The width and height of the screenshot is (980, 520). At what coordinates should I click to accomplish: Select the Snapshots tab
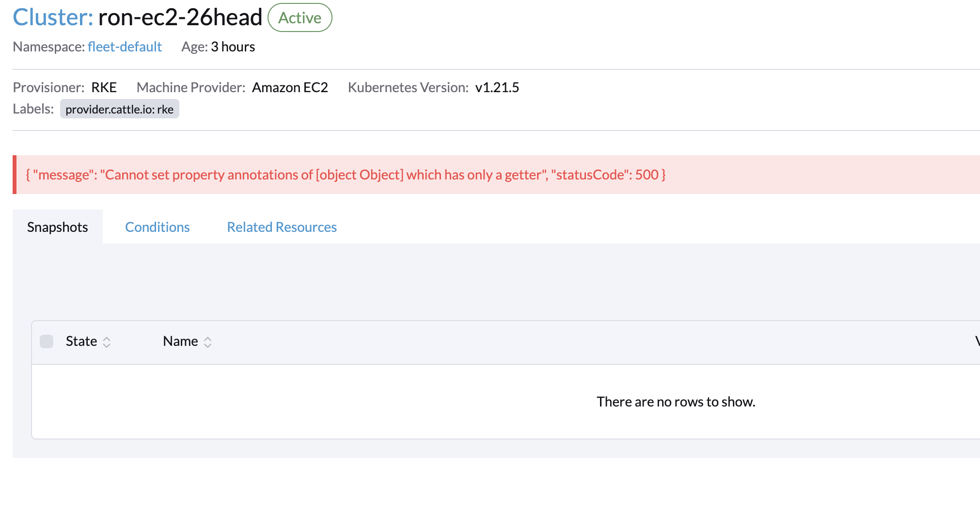57,227
